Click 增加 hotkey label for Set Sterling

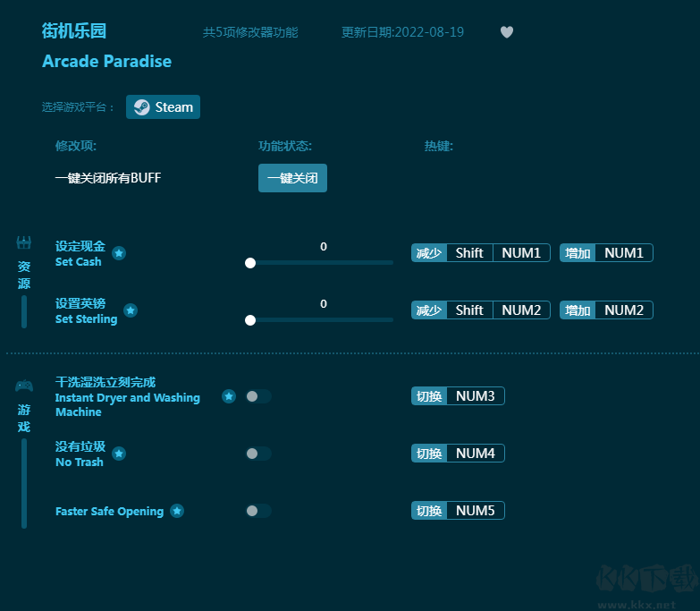578,310
